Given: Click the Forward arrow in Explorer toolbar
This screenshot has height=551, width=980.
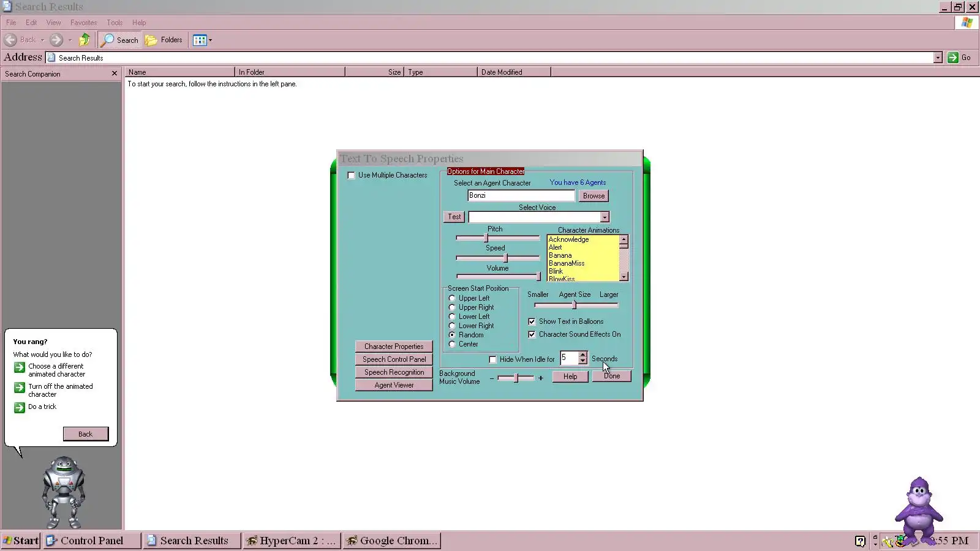Looking at the screenshot, I should 56,40.
